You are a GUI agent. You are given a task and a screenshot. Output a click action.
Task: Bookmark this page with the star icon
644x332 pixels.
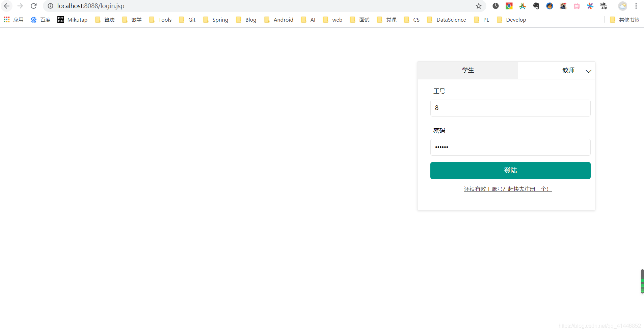coord(479,6)
